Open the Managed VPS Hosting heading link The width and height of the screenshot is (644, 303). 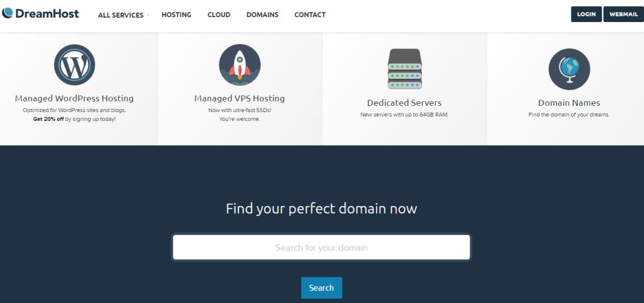[x=240, y=99]
